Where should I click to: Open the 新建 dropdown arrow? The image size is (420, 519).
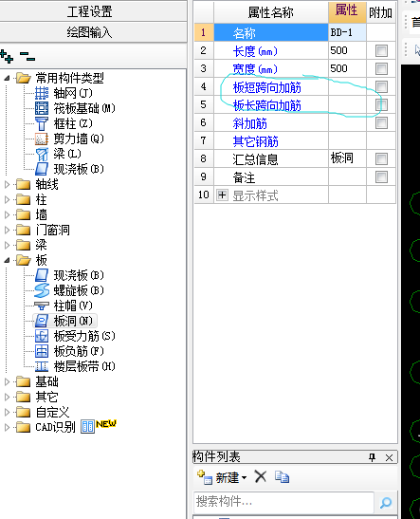[244, 477]
